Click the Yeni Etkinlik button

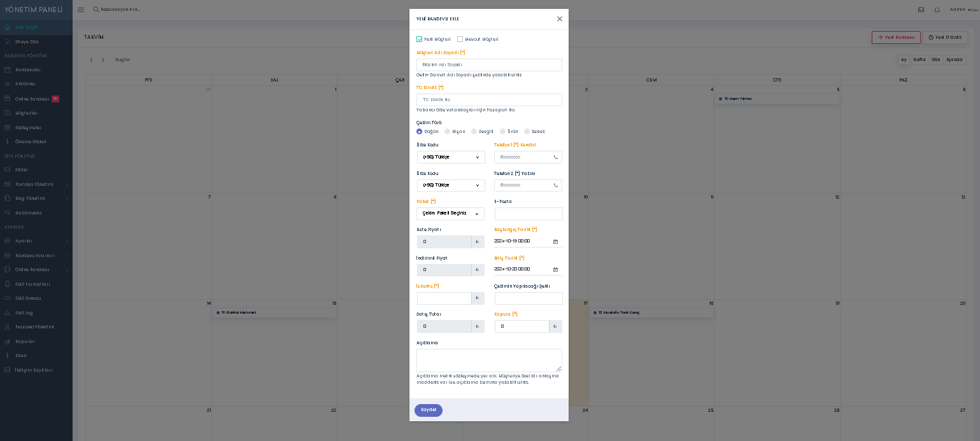[945, 38]
